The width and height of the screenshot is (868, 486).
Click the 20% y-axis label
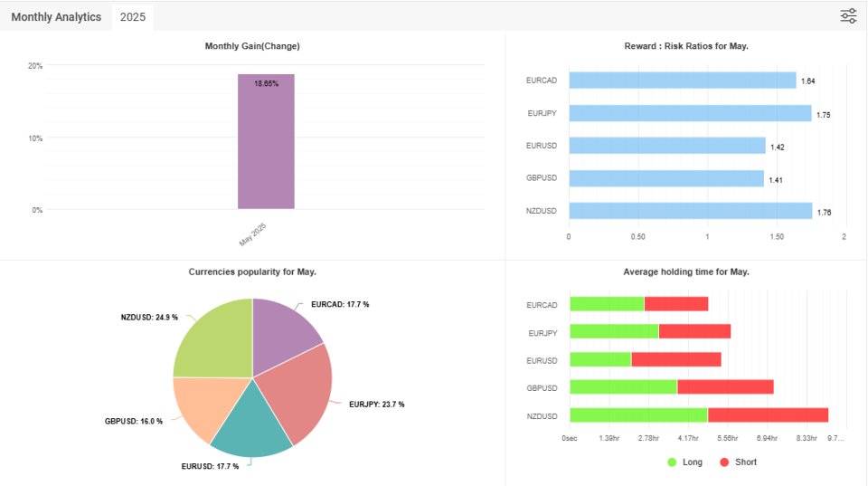(35, 66)
